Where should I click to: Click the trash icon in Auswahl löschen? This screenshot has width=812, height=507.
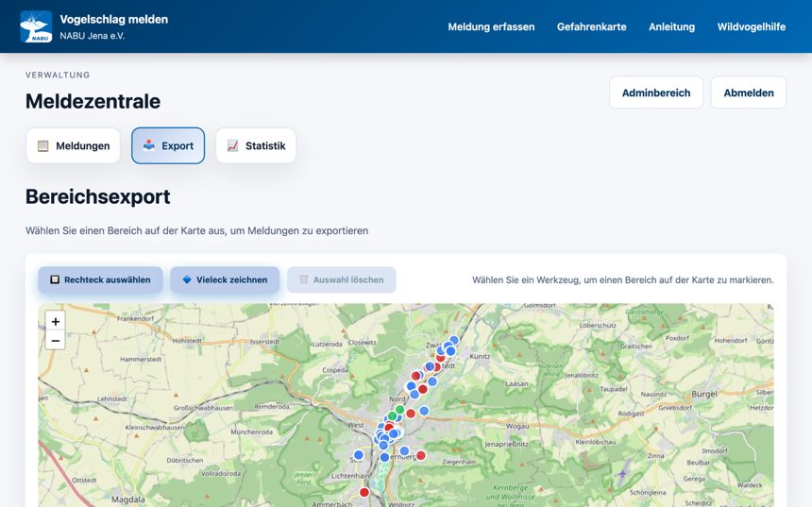[x=304, y=279]
